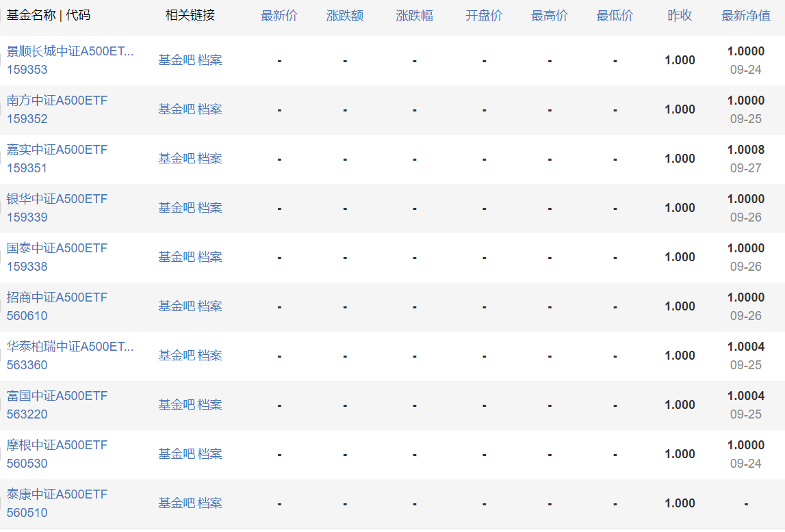The image size is (785, 532).
Task: Open 基金吧 in the 摩根中证A500ETF row
Action: 177,454
